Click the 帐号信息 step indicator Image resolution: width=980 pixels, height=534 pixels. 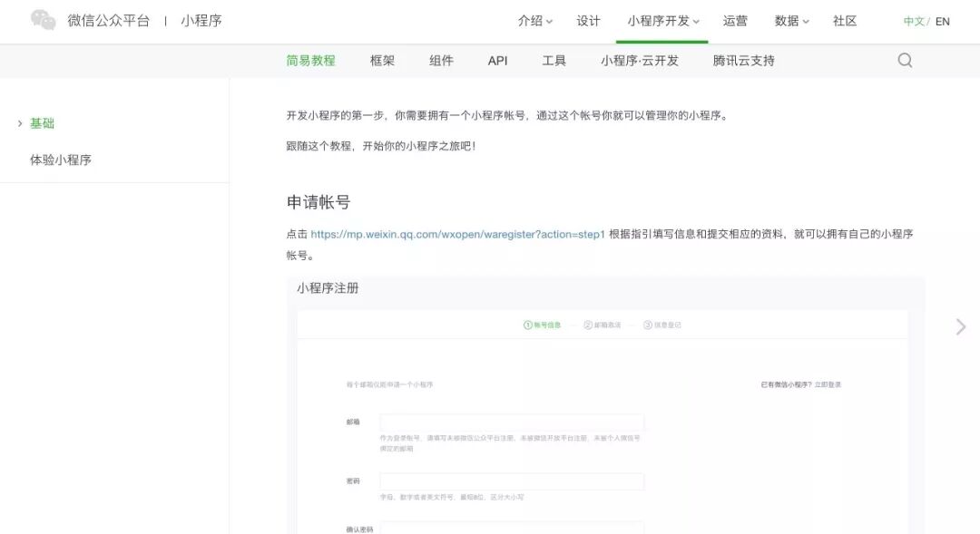click(x=542, y=325)
